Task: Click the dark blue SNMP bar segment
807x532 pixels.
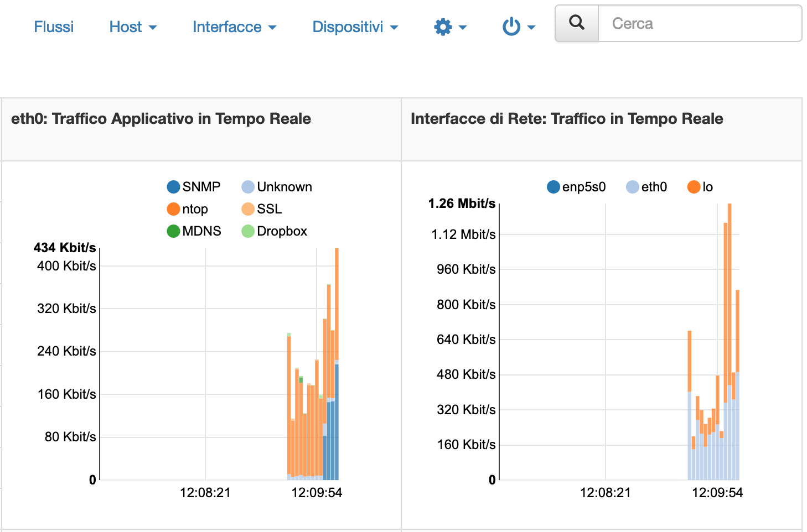Action: [x=337, y=421]
